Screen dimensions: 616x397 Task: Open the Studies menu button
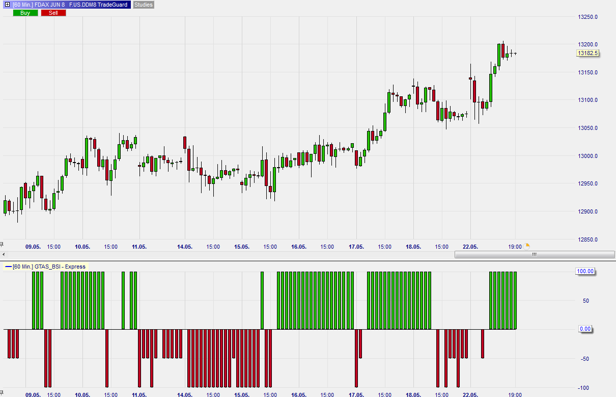click(x=143, y=5)
